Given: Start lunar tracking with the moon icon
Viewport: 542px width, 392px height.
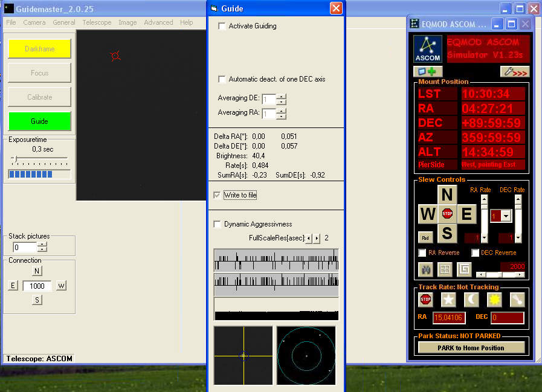Looking at the screenshot, I should [x=471, y=300].
